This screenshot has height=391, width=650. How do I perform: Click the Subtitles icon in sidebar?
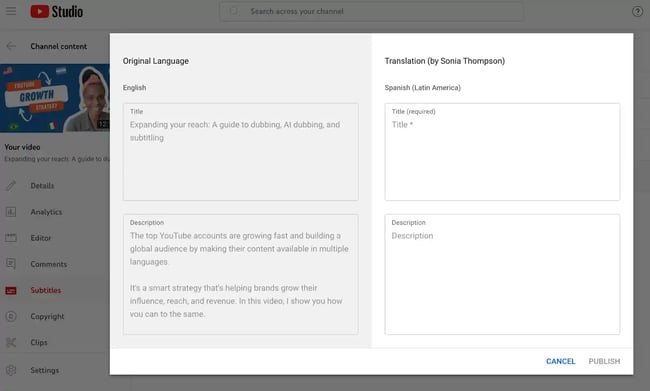pyautogui.click(x=11, y=290)
